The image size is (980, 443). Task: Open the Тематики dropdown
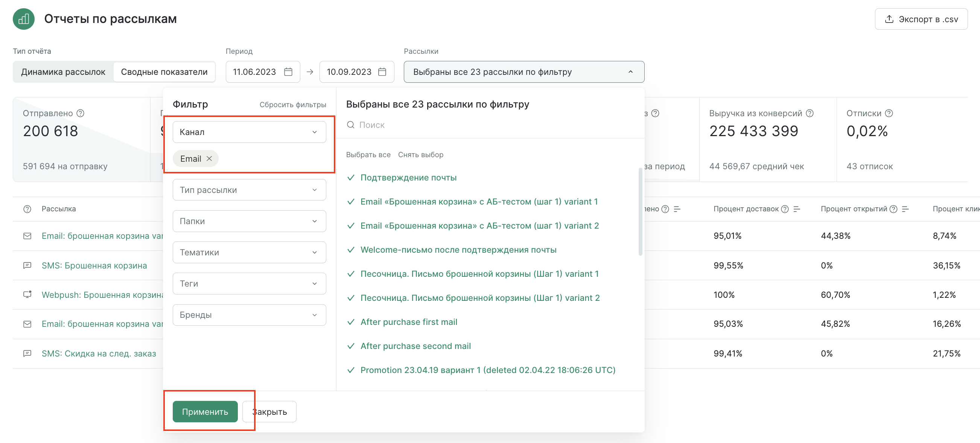point(249,252)
